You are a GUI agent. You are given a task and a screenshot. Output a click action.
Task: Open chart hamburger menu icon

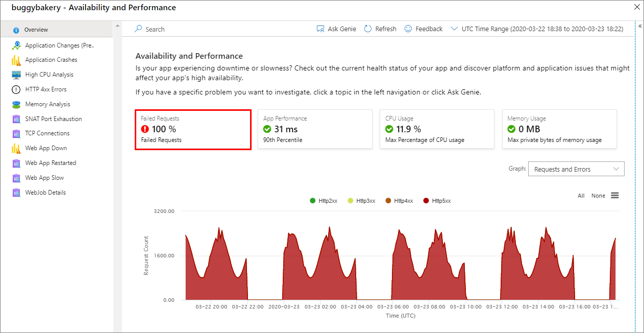615,196
